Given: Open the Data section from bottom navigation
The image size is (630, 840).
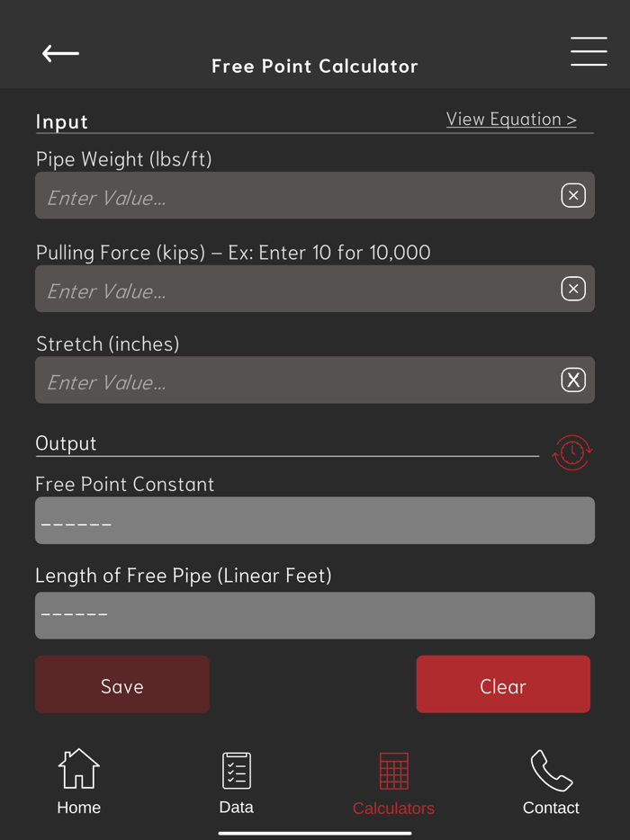Looking at the screenshot, I should 236,782.
